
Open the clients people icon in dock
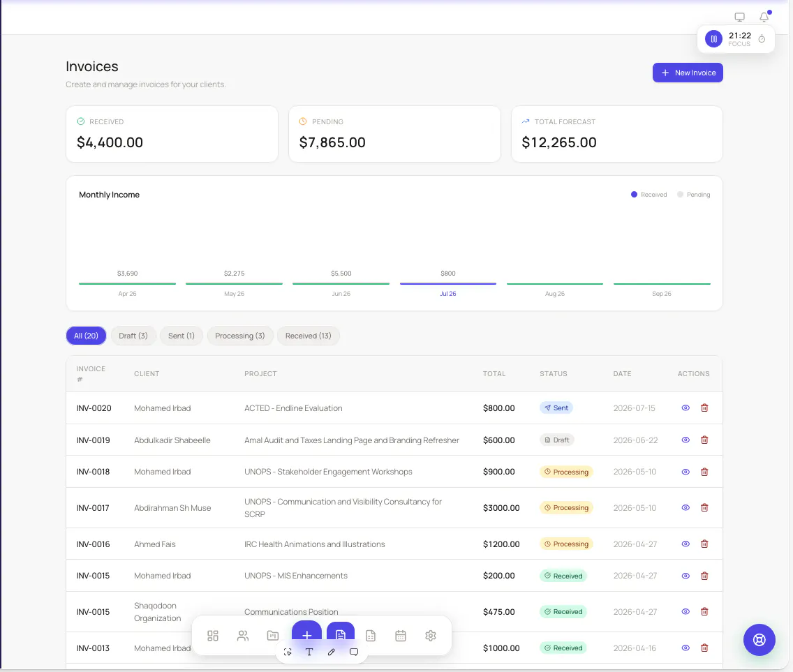pos(243,636)
